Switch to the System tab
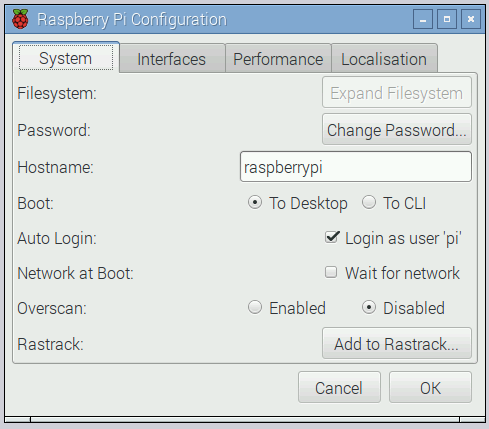The image size is (489, 429). click(66, 58)
